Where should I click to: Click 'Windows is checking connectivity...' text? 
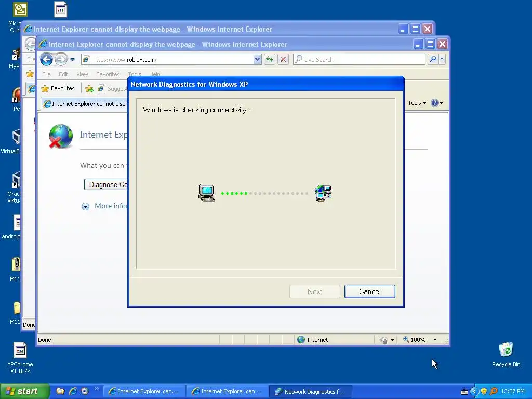pyautogui.click(x=197, y=110)
